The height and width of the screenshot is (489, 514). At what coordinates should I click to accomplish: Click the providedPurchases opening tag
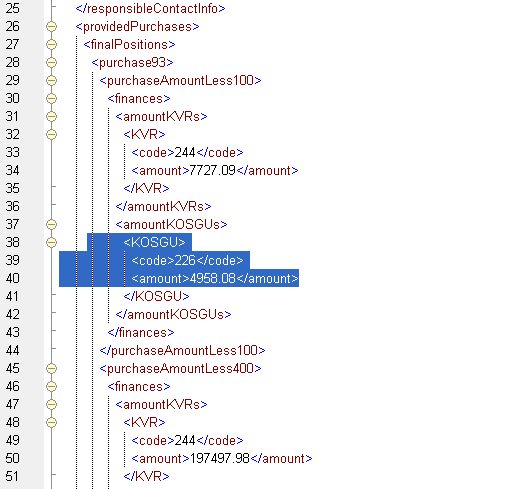click(x=137, y=27)
